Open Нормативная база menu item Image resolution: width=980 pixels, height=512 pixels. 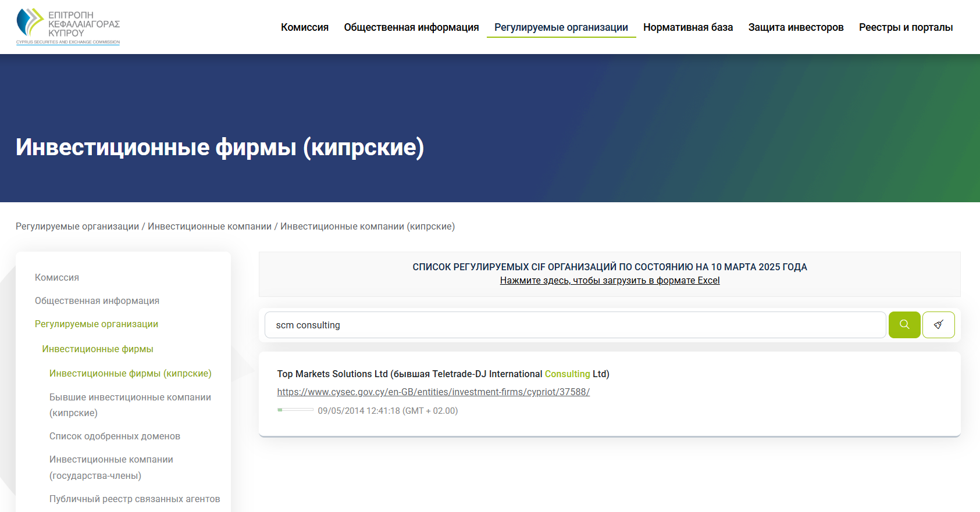(x=687, y=27)
